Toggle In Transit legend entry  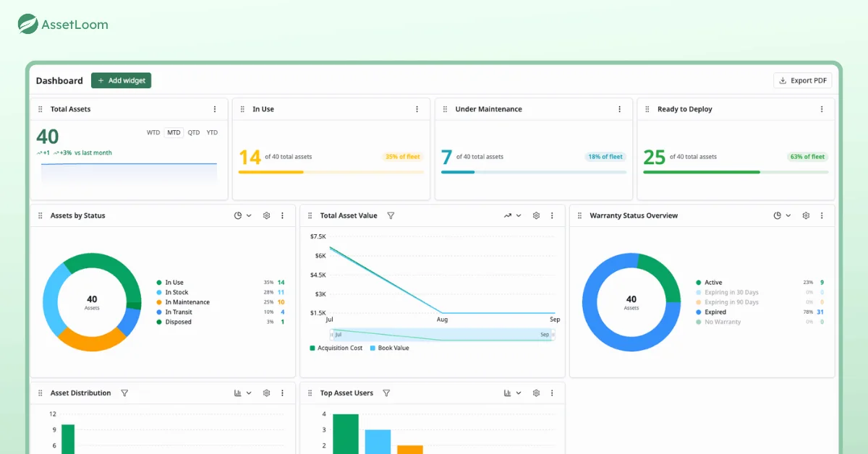pyautogui.click(x=220, y=312)
